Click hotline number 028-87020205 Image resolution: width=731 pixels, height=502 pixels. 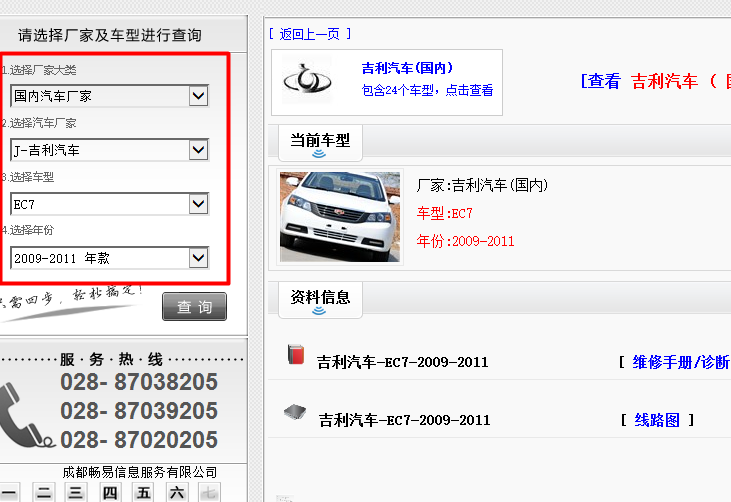click(x=139, y=440)
